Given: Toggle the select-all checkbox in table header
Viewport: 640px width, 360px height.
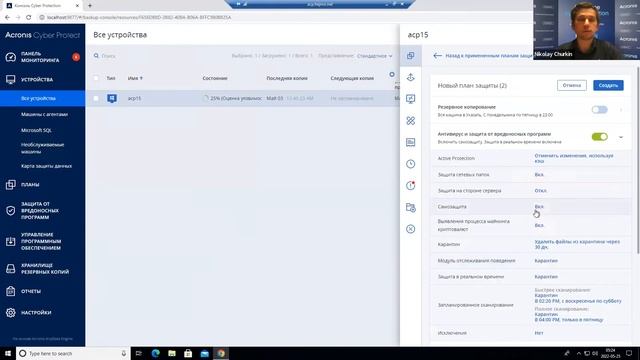Looking at the screenshot, I should pyautogui.click(x=96, y=78).
